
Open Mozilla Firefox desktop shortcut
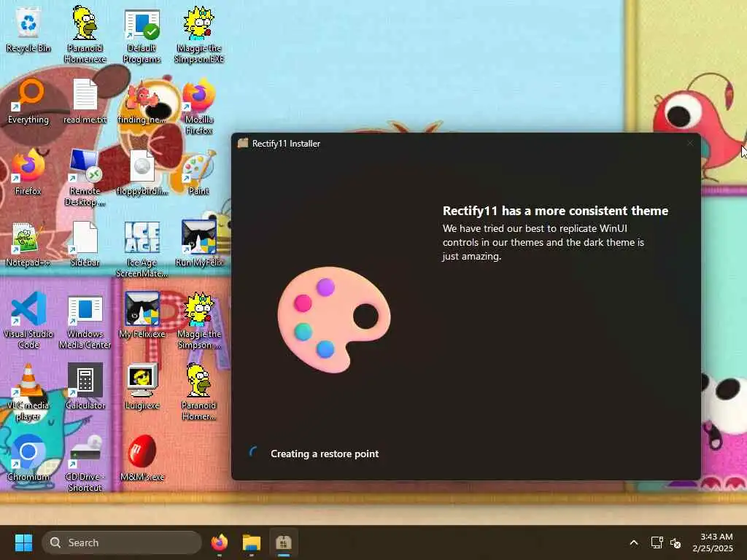click(199, 106)
